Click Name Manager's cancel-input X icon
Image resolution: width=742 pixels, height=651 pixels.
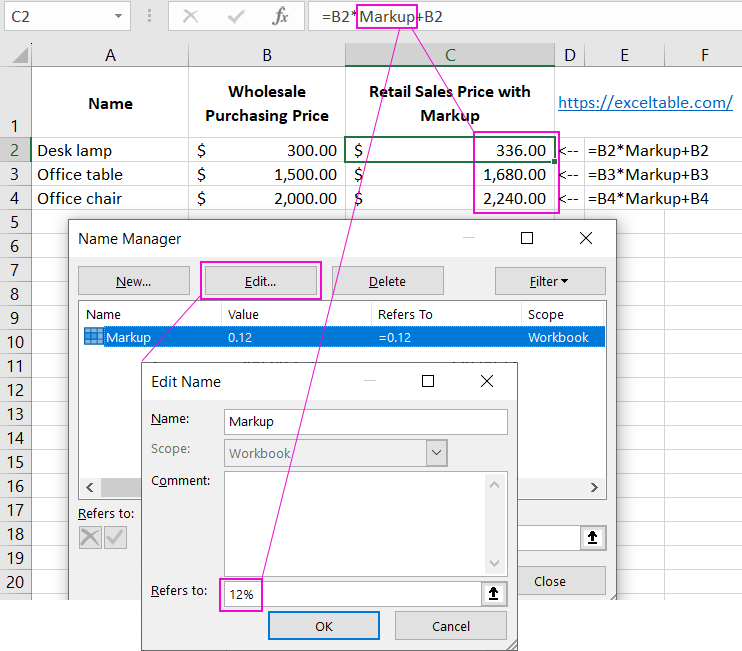pyautogui.click(x=90, y=537)
